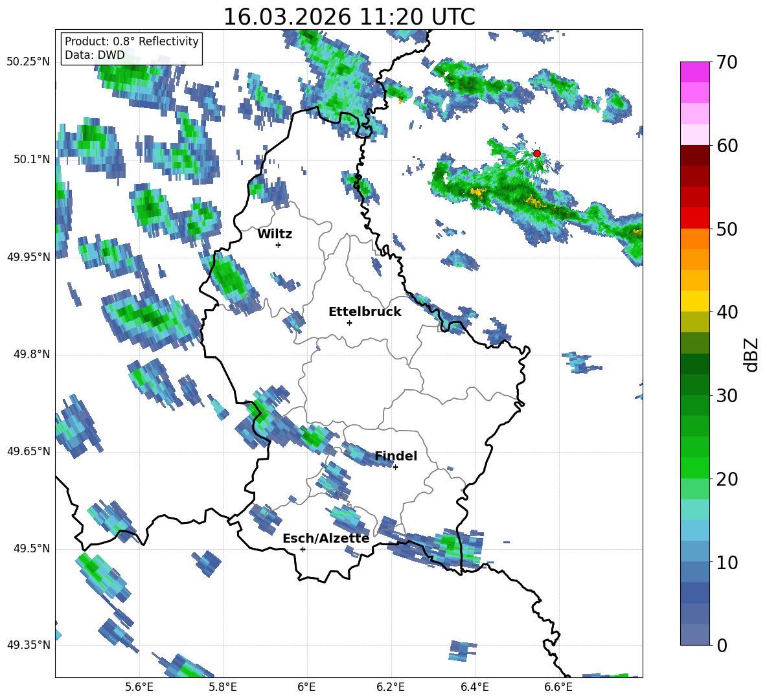Image resolution: width=767 pixels, height=700 pixels.
Task: Click the 50.1°N latitude tick label
Action: point(32,159)
